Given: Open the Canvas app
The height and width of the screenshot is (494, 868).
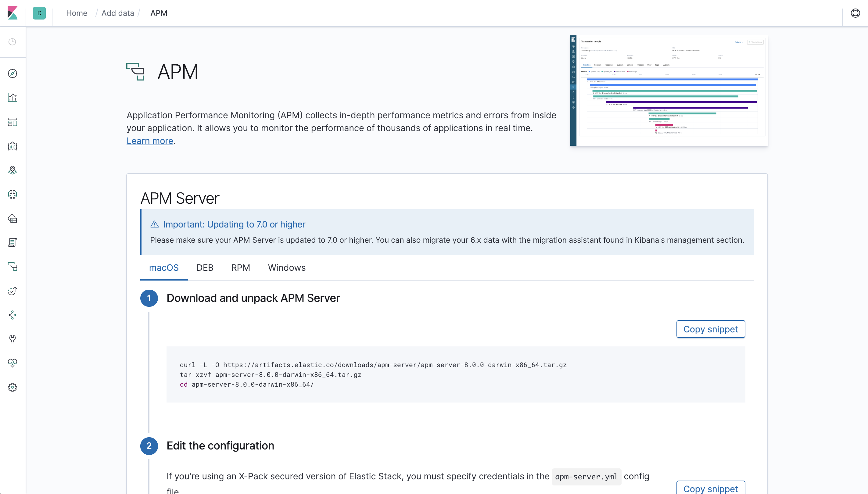Looking at the screenshot, I should (13, 146).
